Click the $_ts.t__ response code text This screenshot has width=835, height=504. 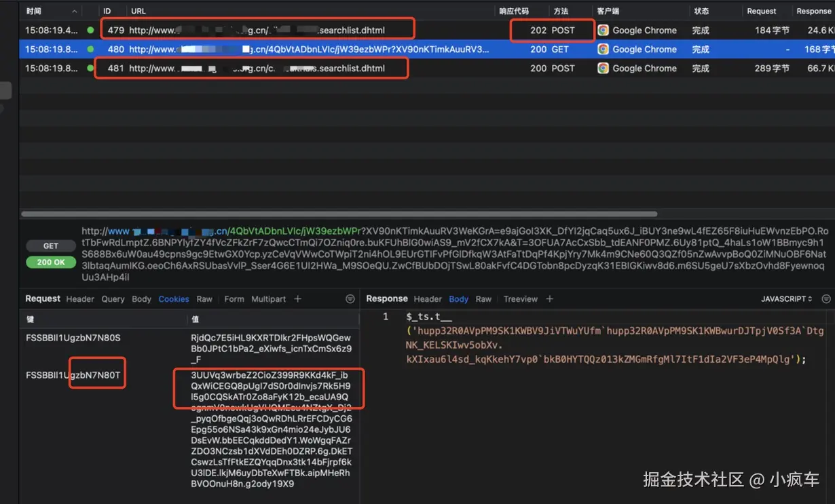(429, 317)
